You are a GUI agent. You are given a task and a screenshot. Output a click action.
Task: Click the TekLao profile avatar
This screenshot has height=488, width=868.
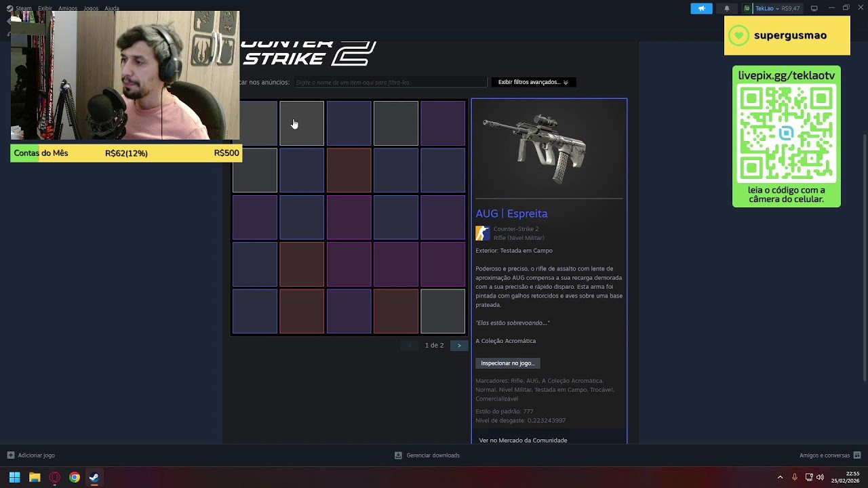(747, 8)
